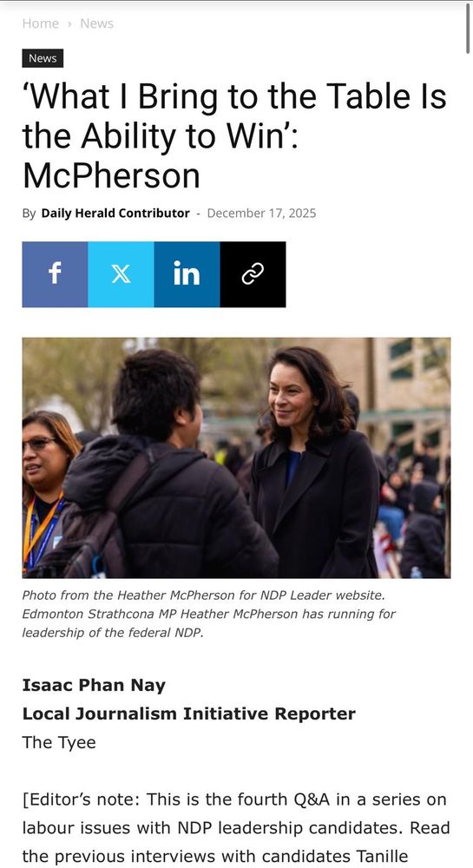Go to Home in the breadcrumb
Image resolution: width=473 pixels, height=868 pixels.
pos(41,23)
